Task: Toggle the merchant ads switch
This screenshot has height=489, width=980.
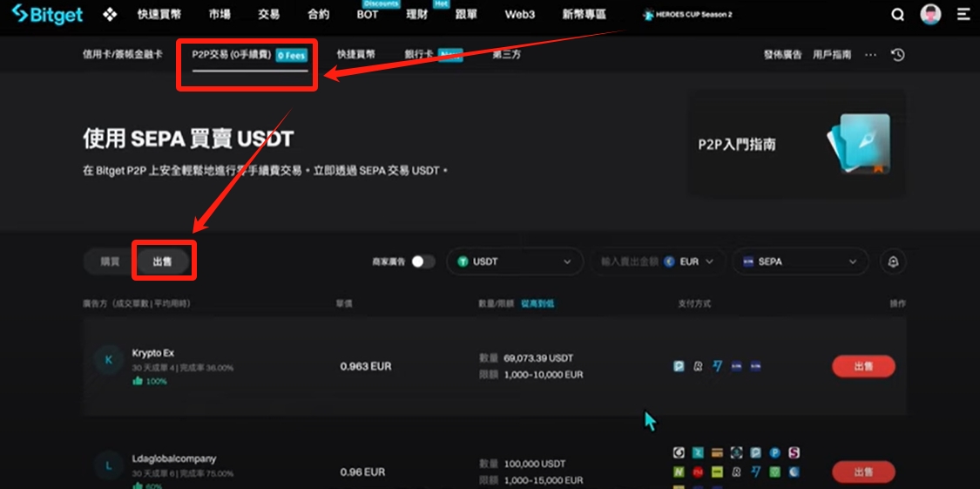Action: click(x=422, y=262)
